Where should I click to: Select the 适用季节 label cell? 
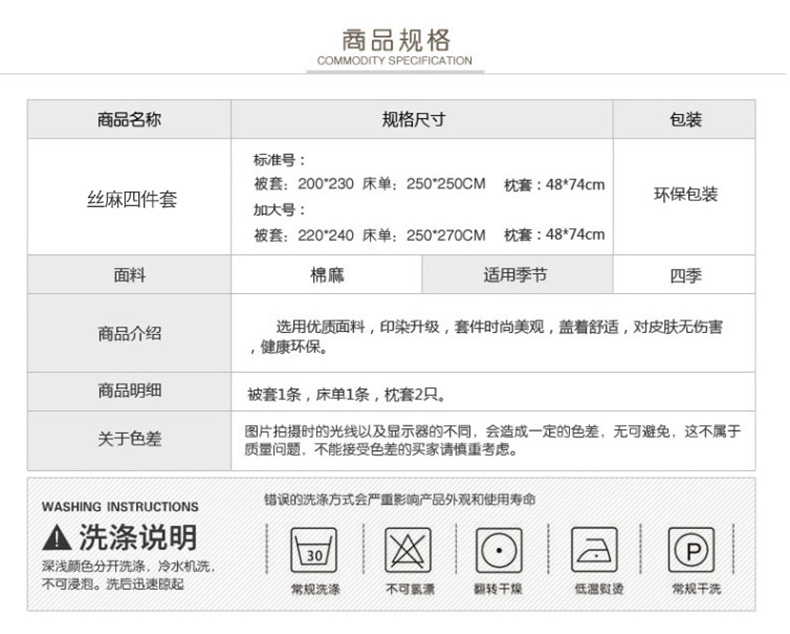click(516, 275)
